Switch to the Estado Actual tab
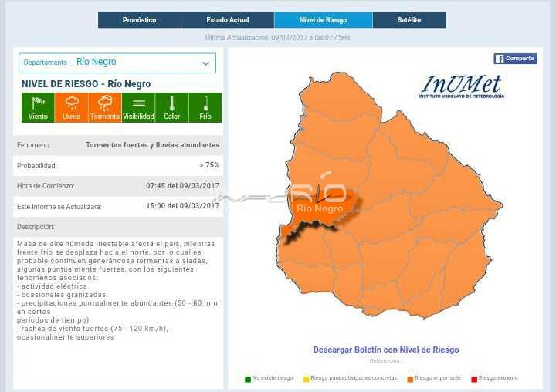556x392 pixels. tap(228, 20)
